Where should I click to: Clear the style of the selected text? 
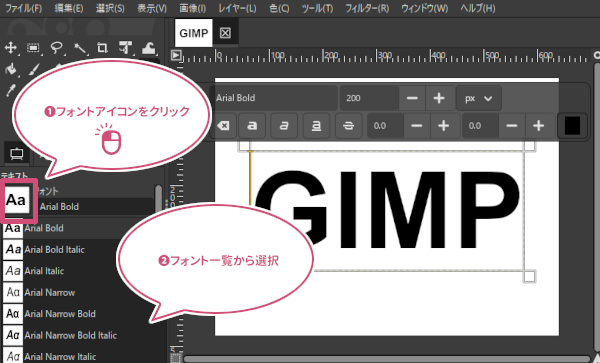223,125
